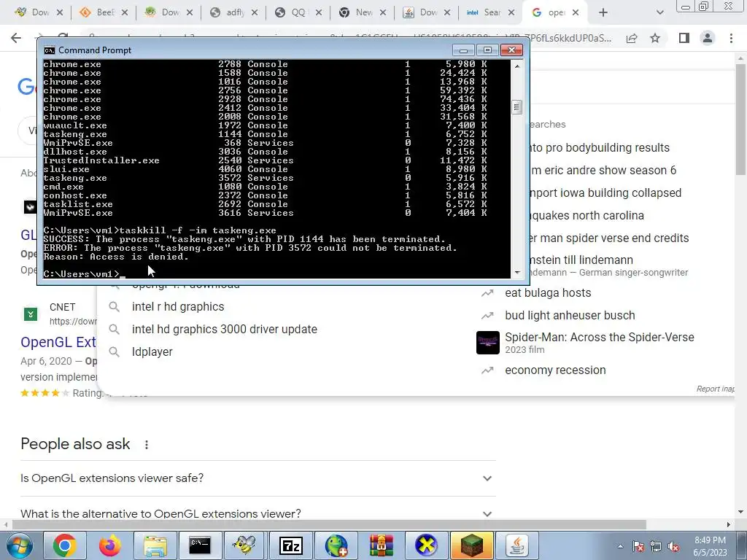Expand alternative to OpenGL extensions viewer question

[x=258, y=514]
